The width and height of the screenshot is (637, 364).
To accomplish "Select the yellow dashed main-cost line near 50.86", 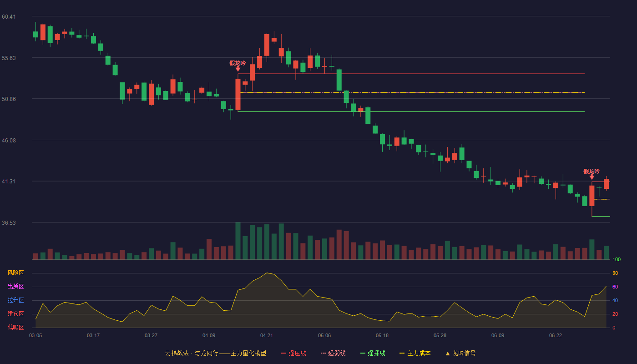I will click(411, 93).
